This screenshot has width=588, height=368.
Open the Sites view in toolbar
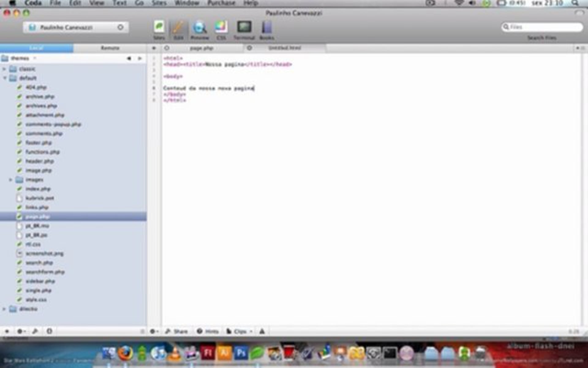[159, 30]
